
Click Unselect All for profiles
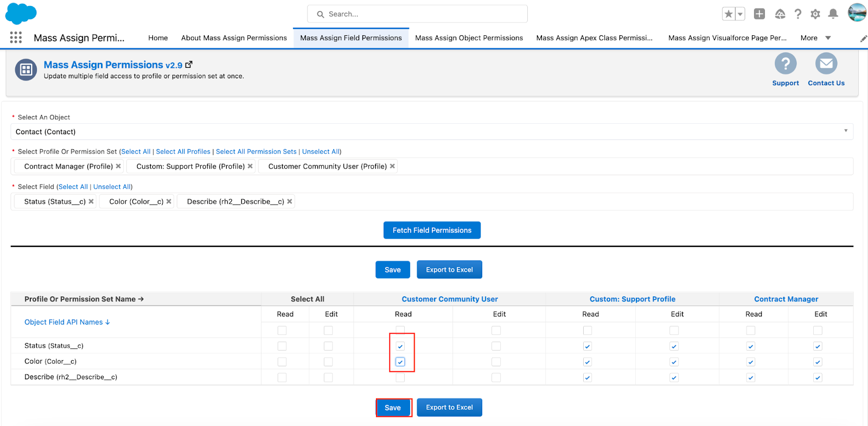[321, 151]
